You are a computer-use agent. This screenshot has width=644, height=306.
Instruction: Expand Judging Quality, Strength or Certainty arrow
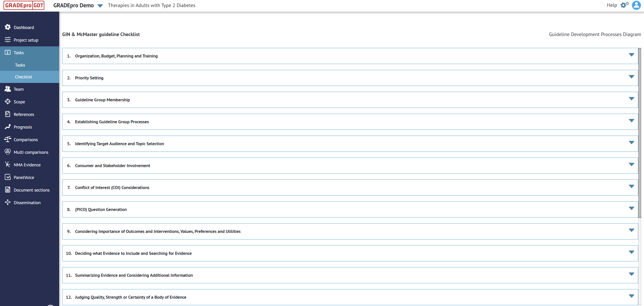point(631,296)
